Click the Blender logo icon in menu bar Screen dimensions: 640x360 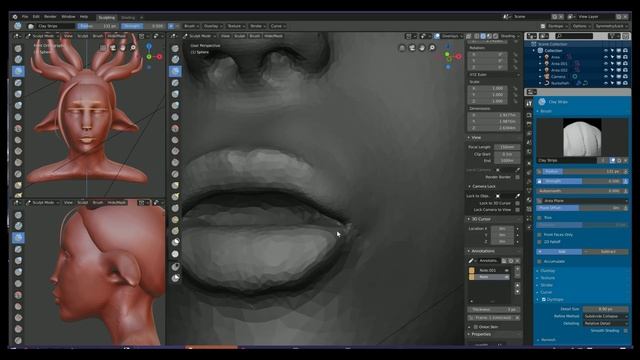click(x=15, y=17)
